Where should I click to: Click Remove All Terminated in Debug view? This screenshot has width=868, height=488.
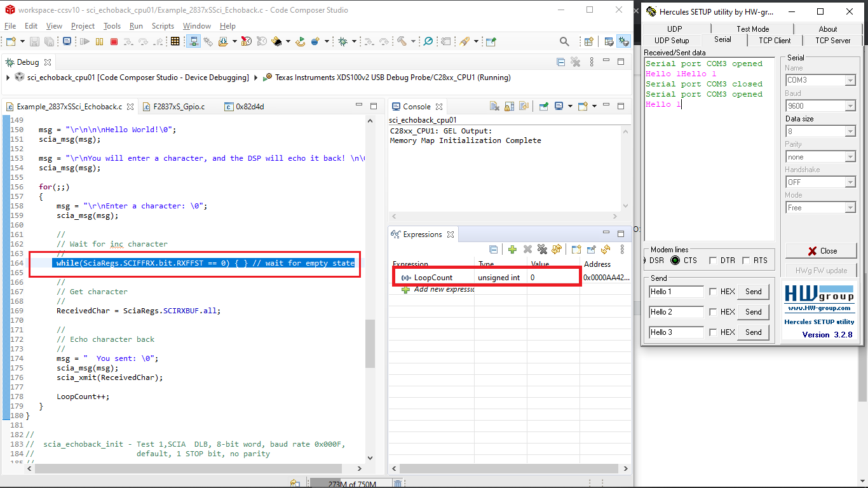tap(576, 62)
